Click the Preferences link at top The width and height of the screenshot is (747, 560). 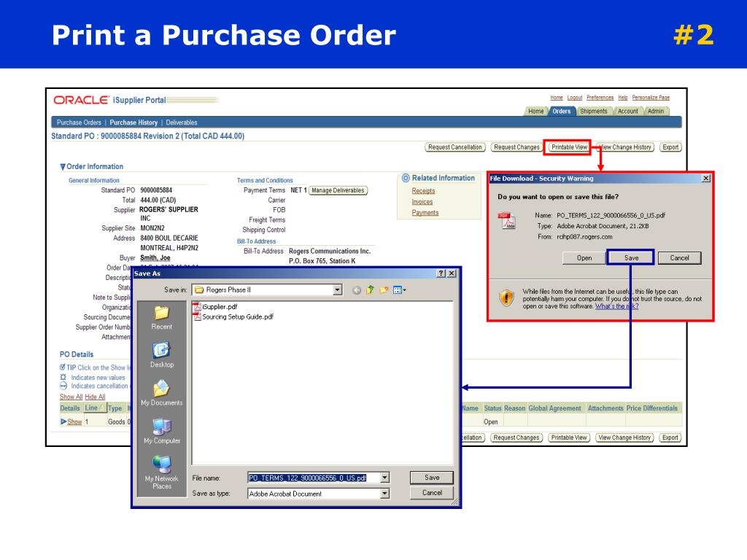point(600,97)
